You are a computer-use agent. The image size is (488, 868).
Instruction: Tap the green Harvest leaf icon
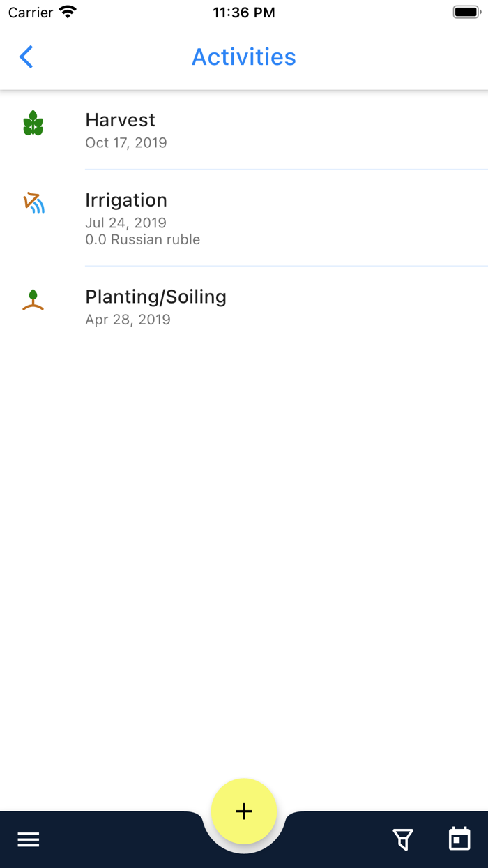click(x=33, y=124)
